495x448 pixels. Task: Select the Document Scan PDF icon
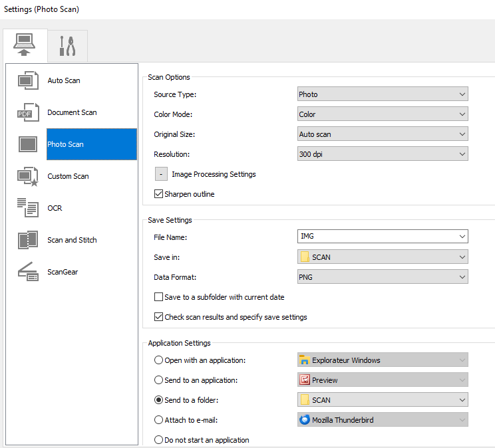point(28,112)
